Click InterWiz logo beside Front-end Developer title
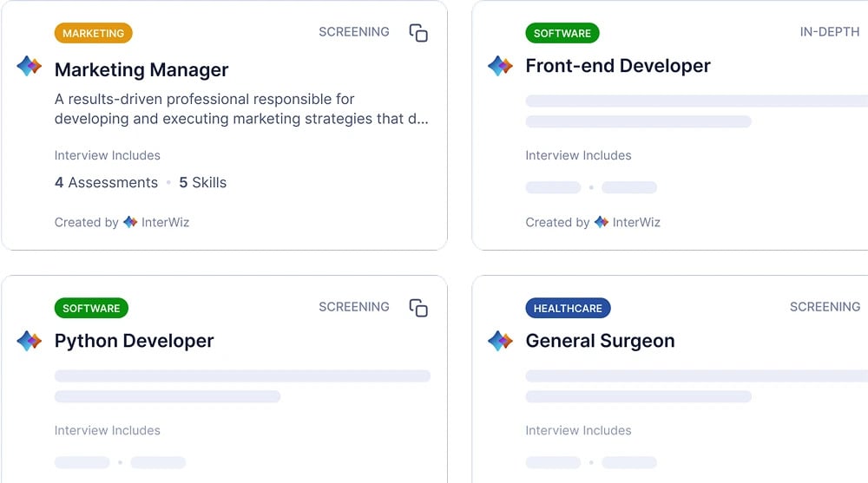Screen dimensions: 868x483 tap(501, 66)
